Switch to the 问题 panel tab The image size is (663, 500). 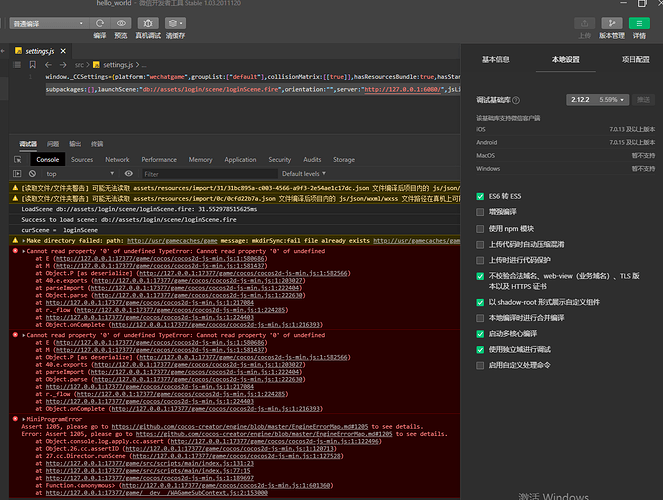point(53,144)
